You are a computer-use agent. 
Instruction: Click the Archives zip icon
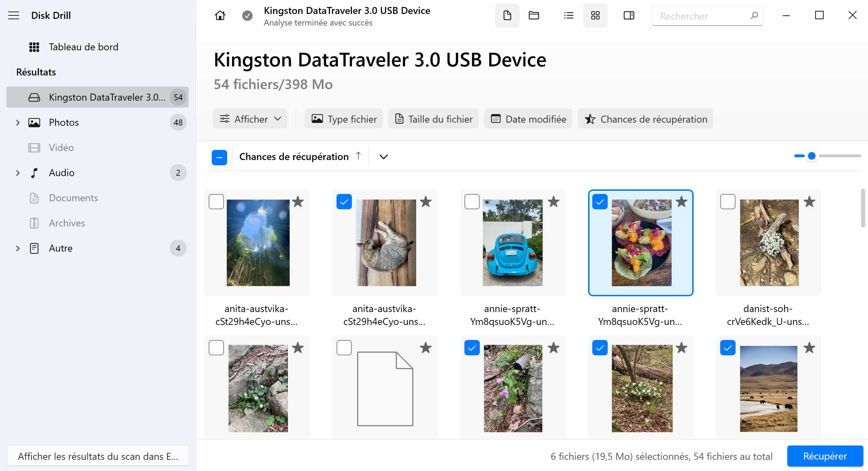pyautogui.click(x=34, y=223)
